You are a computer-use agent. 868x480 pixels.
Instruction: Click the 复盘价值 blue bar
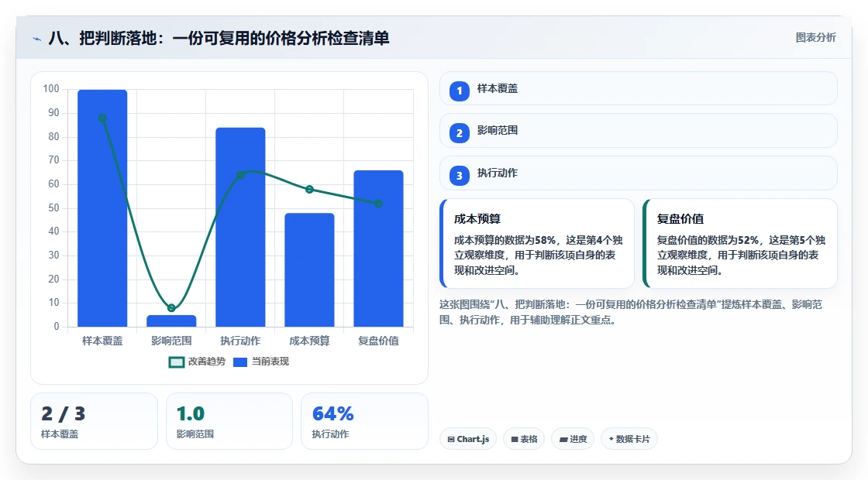379,249
